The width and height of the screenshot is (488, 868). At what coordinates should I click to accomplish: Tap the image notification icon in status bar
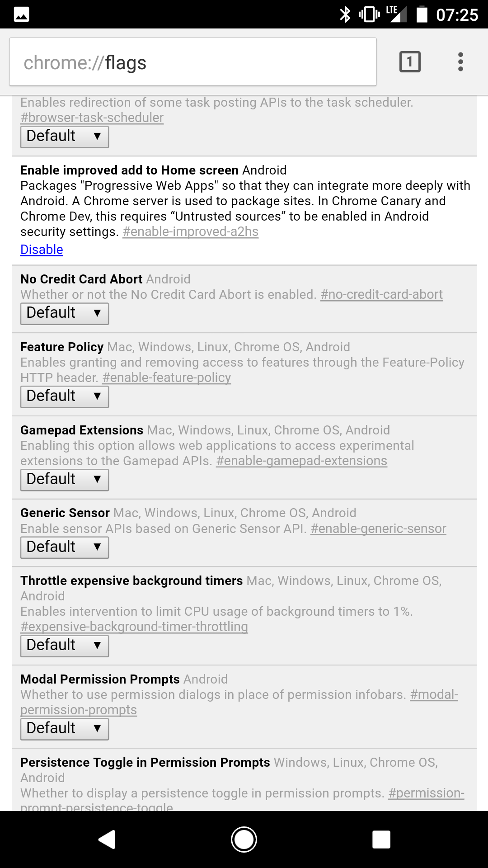pyautogui.click(x=21, y=15)
